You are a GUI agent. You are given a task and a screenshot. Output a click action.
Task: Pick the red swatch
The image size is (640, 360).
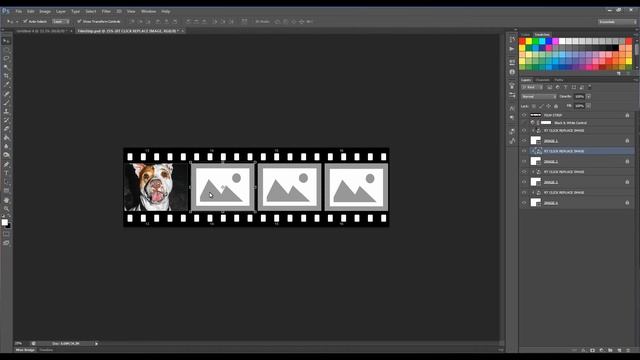(522, 41)
